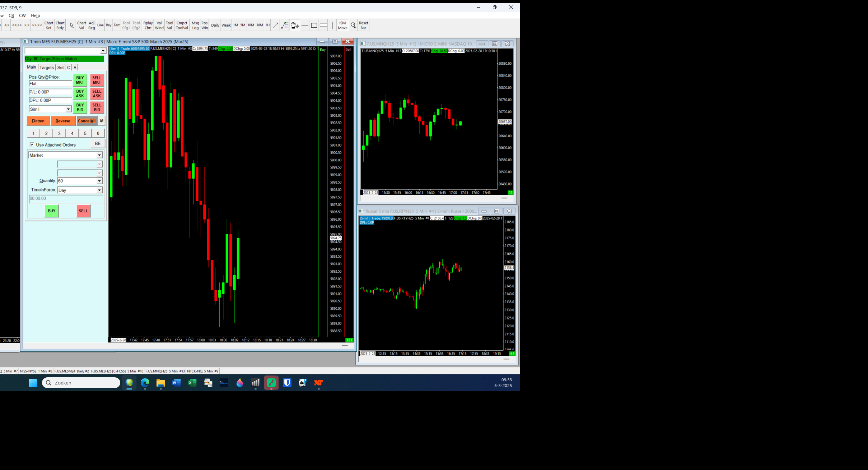
Task: Open the Help menu
Action: 35,15
